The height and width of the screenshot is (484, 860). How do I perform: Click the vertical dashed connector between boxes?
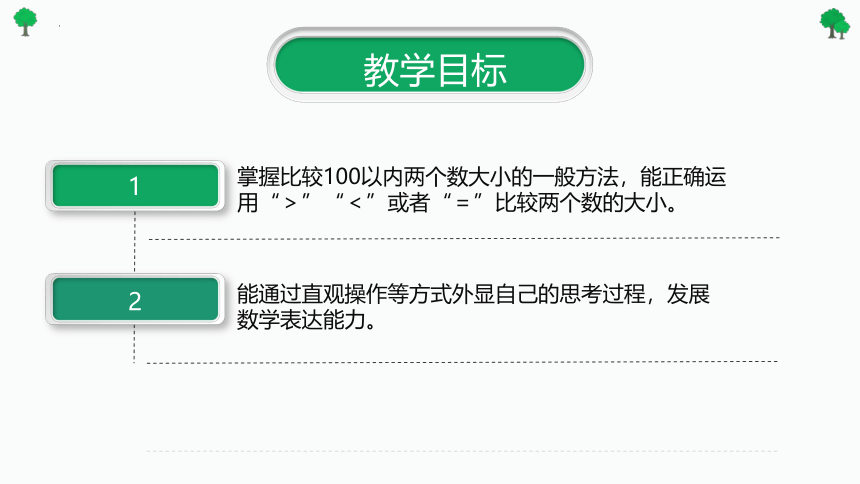[x=135, y=241]
